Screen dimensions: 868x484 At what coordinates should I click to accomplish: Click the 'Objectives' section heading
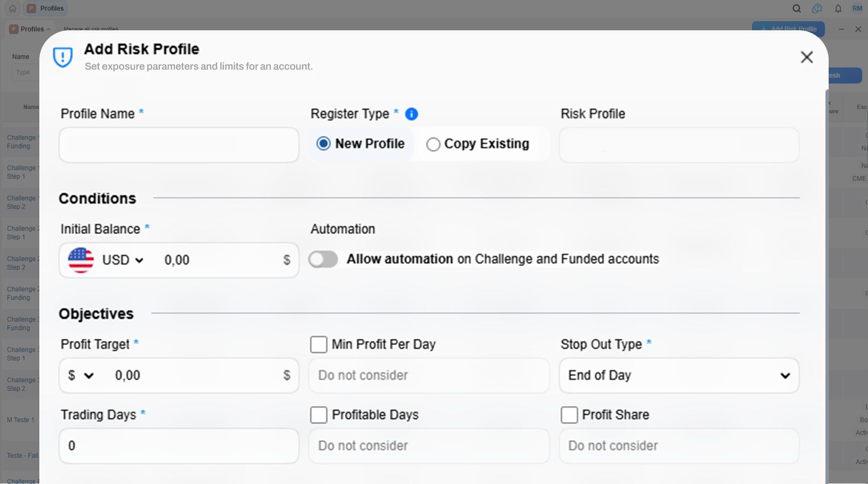pyautogui.click(x=96, y=314)
